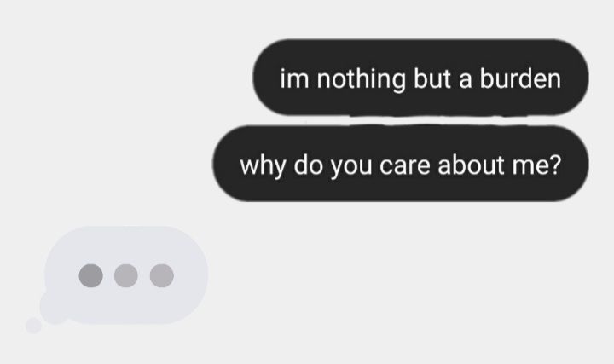Select the "why do you care about me?" message

coord(401,164)
